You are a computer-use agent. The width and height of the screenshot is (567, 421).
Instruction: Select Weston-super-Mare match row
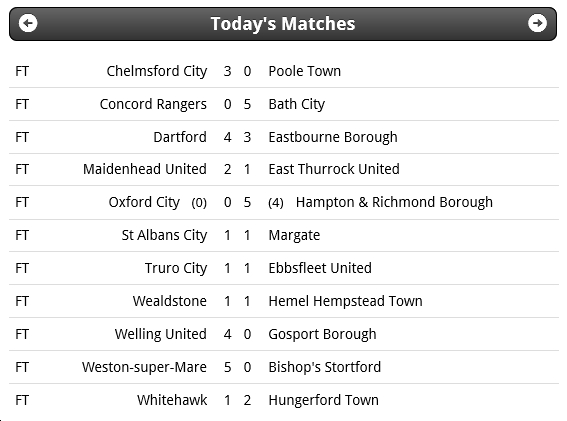[x=284, y=367]
